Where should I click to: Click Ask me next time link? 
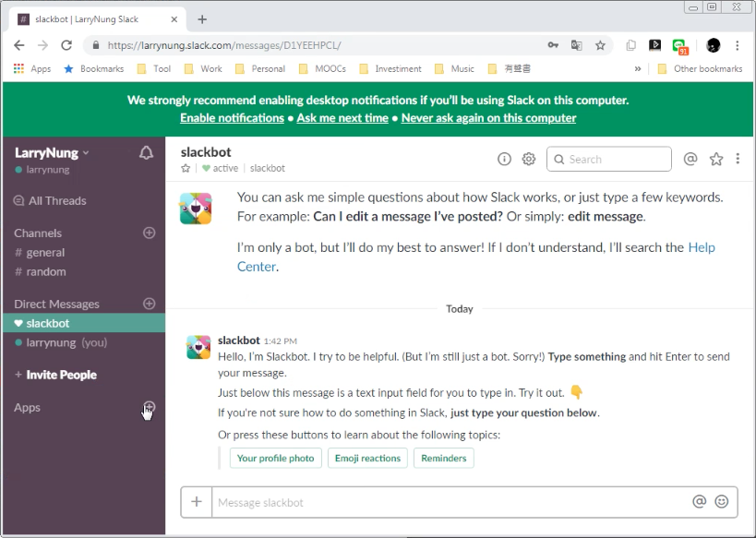point(342,118)
